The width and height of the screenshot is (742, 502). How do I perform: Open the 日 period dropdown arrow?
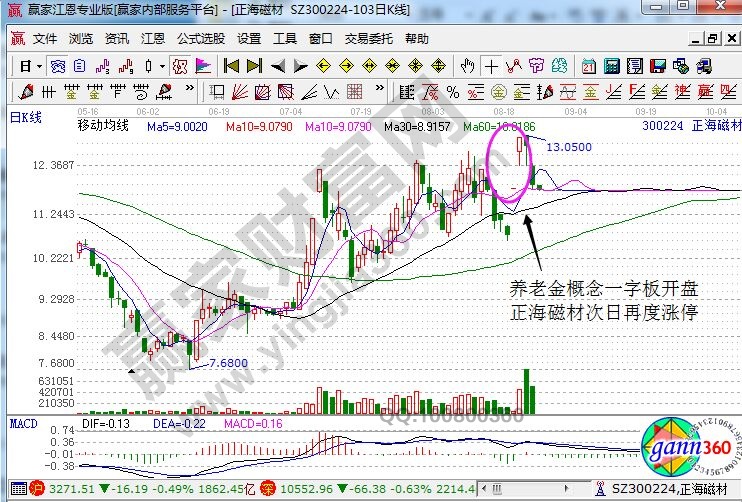coord(39,66)
